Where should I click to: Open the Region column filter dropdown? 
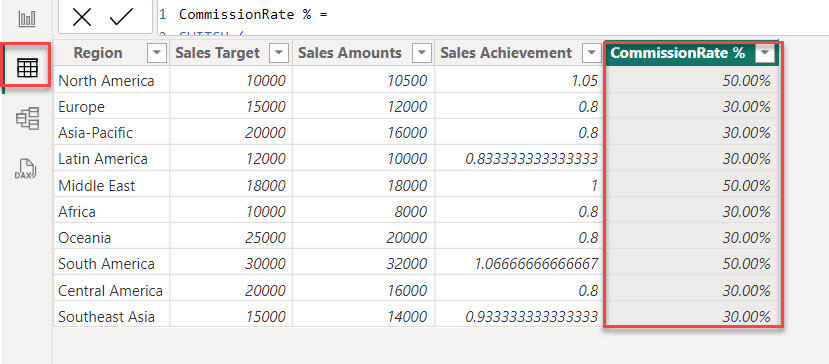tap(157, 53)
